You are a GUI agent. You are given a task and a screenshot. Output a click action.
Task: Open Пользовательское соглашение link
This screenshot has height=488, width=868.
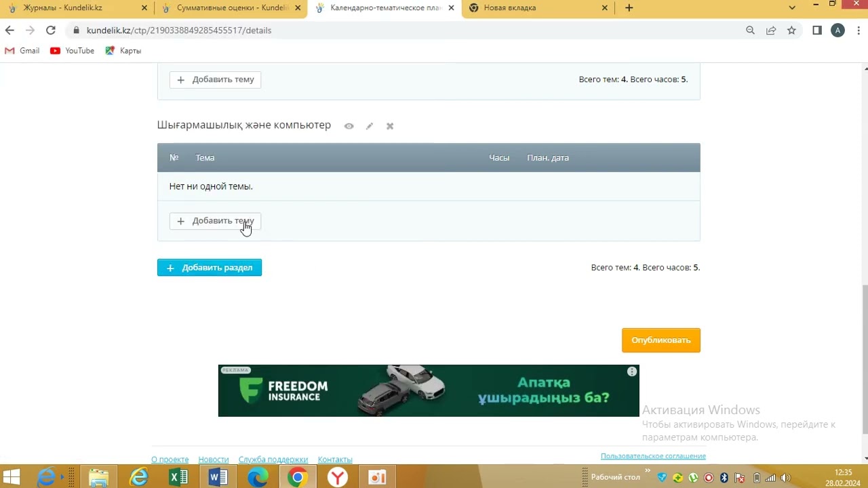tap(653, 456)
